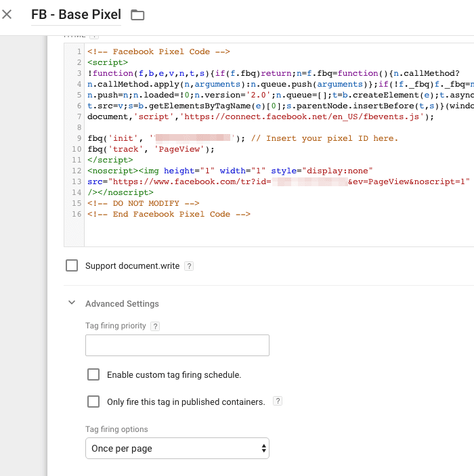Screen dimensions: 474x476
Task: Click the fbq('track', 'PageView') line
Action: pyautogui.click(x=151, y=150)
